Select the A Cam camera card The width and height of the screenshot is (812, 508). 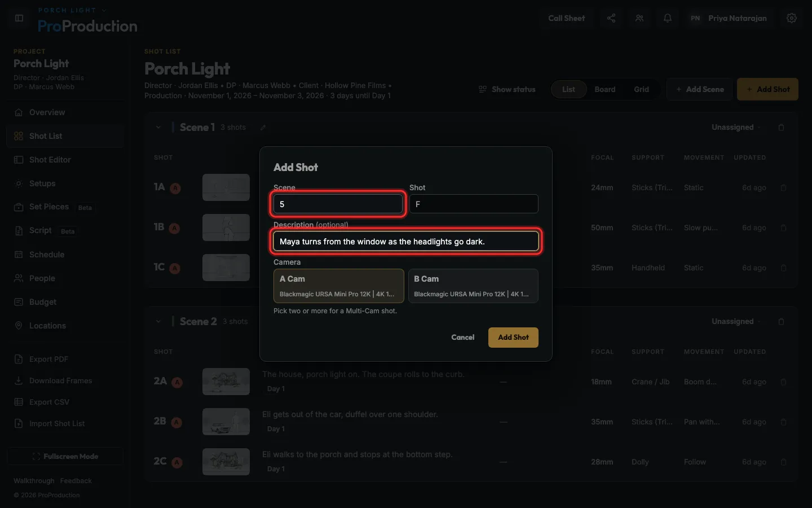[338, 286]
